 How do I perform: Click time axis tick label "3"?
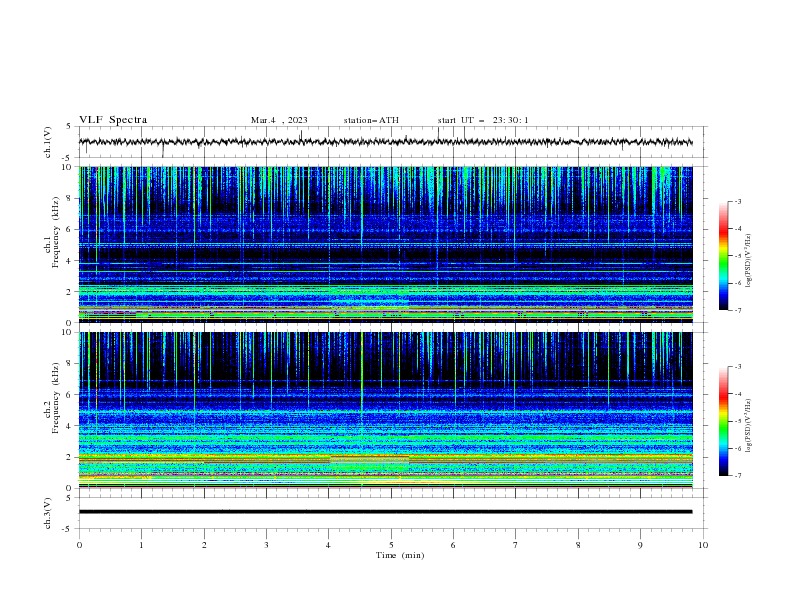coord(266,545)
